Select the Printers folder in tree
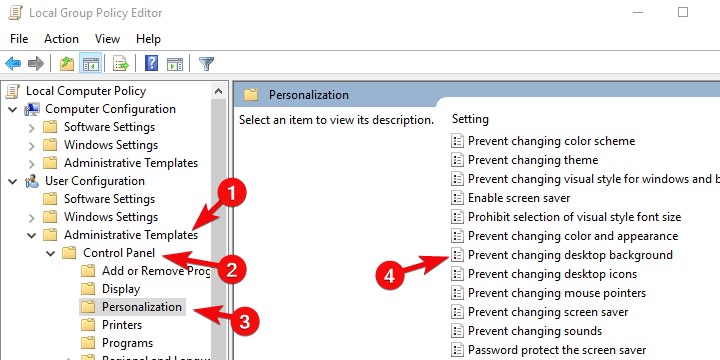 pos(122,325)
